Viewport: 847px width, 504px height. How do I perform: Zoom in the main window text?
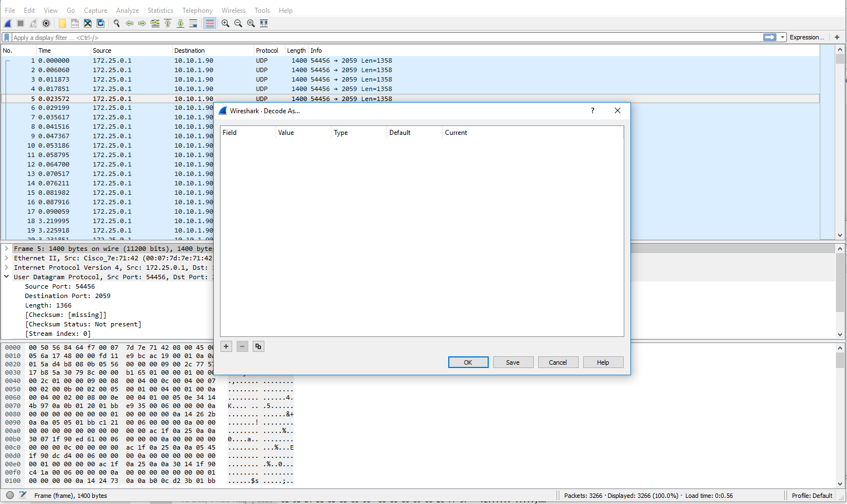click(x=225, y=23)
